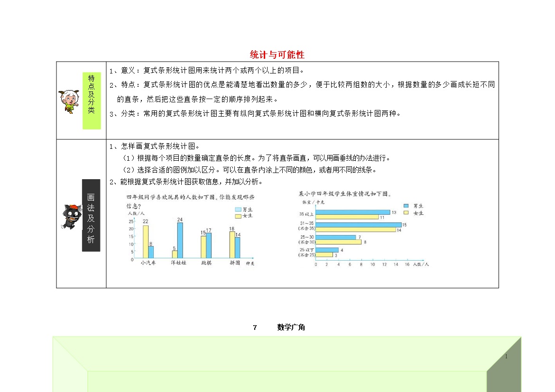Click the line starting "2、特点：复式条形统计图的优点"
The height and width of the screenshot is (392, 555).
[302, 84]
